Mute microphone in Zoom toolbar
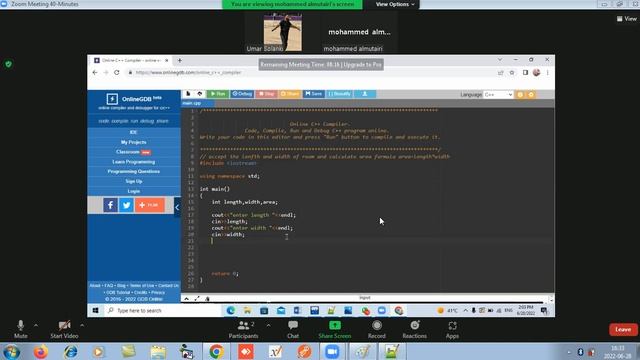 (20, 329)
